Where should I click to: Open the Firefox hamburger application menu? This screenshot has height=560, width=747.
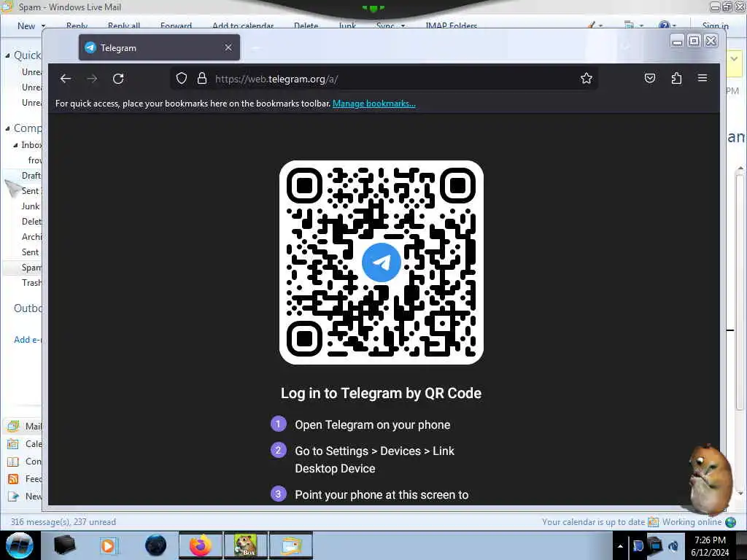703,77
